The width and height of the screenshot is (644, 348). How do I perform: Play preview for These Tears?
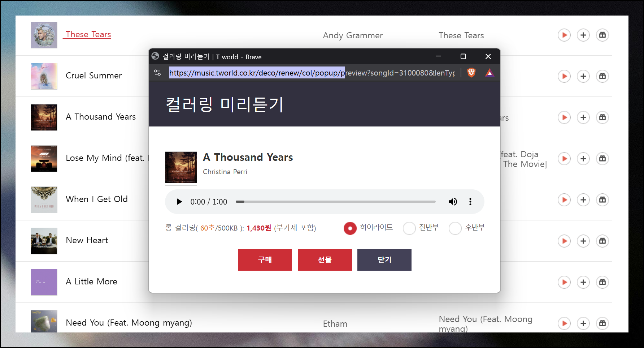pyautogui.click(x=564, y=35)
